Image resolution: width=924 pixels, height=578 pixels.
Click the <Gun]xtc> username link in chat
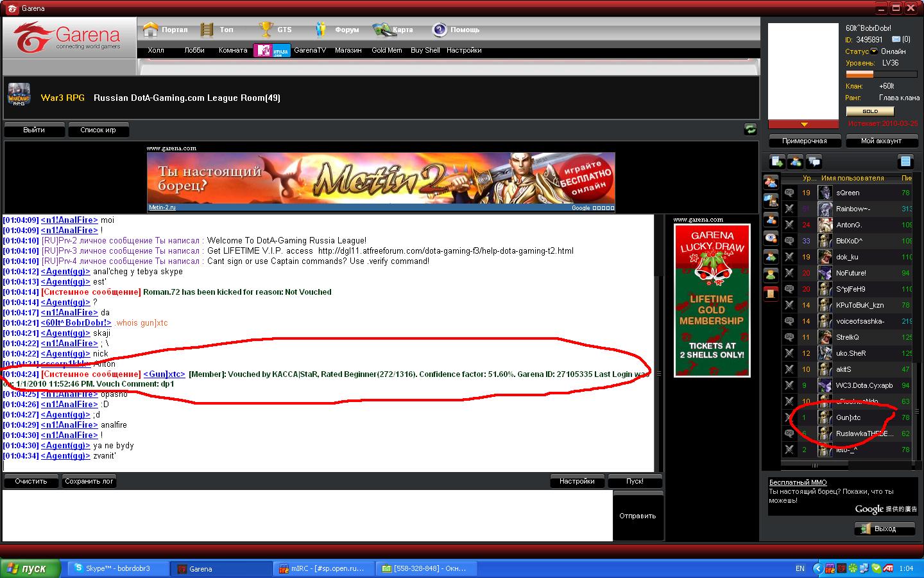(164, 374)
